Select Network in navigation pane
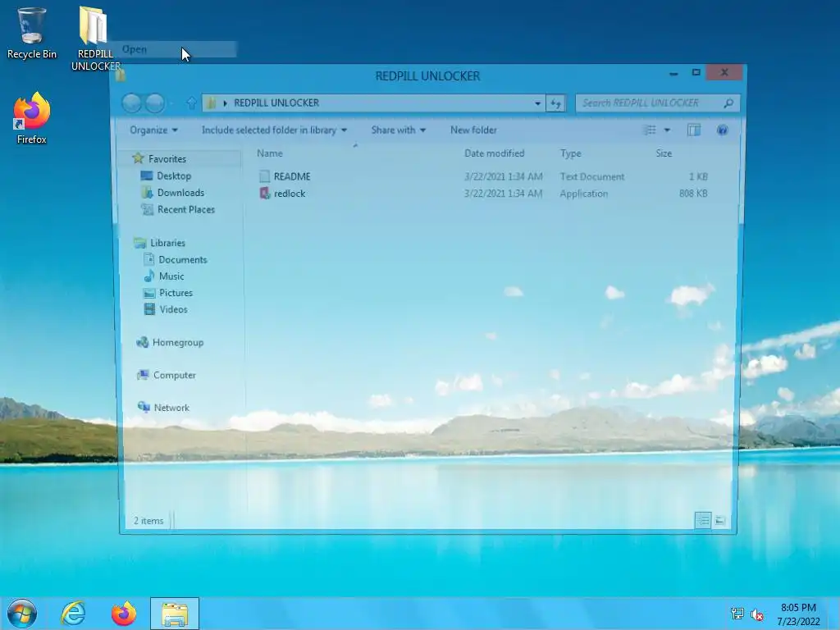This screenshot has height=630, width=840. (x=171, y=408)
